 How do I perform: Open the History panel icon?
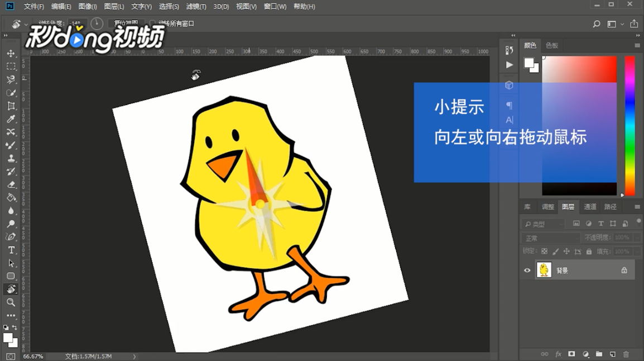pyautogui.click(x=510, y=50)
